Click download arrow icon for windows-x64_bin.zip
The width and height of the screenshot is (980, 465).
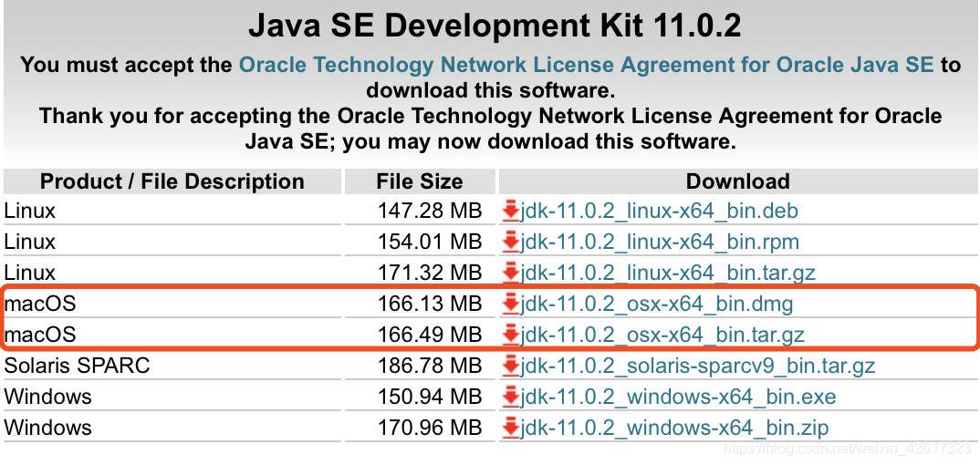511,429
